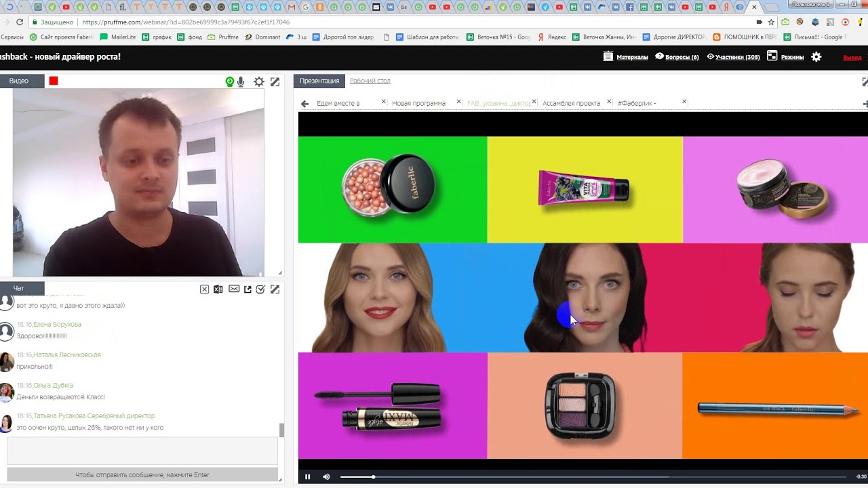Close the 'Ассамблея проекта' presentation tab
Screen dimensions: 868x488
(610, 102)
